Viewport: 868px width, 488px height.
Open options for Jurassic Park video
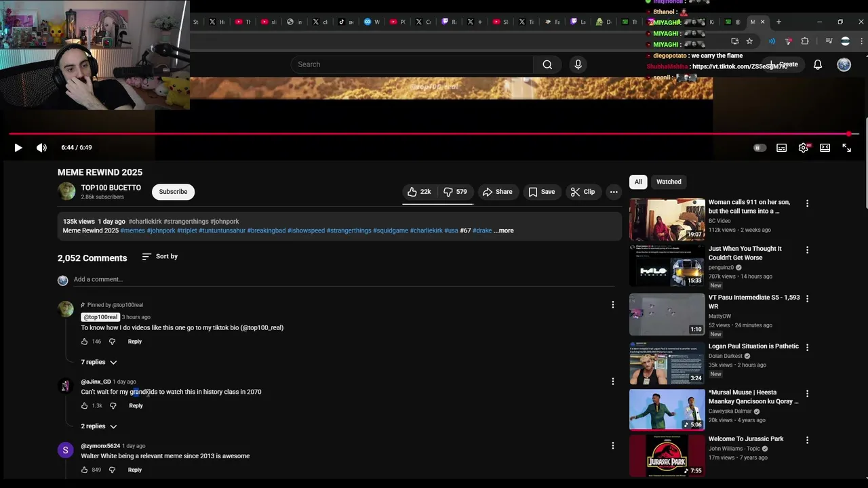[807, 440]
